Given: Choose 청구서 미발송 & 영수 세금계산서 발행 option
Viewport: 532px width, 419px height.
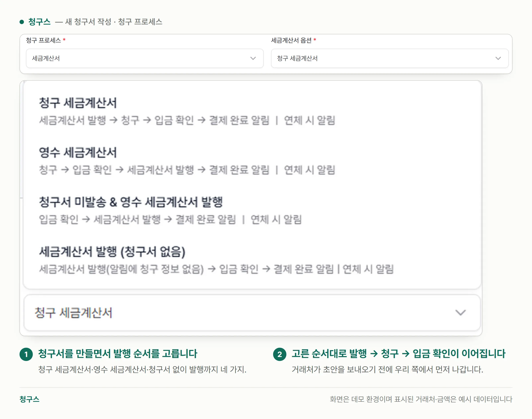Looking at the screenshot, I should [x=252, y=210].
